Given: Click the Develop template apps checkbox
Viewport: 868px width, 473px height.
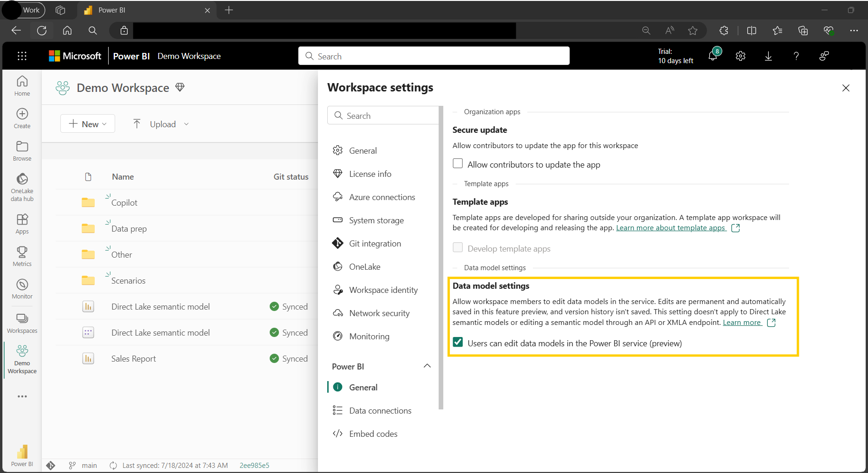Looking at the screenshot, I should 458,248.
